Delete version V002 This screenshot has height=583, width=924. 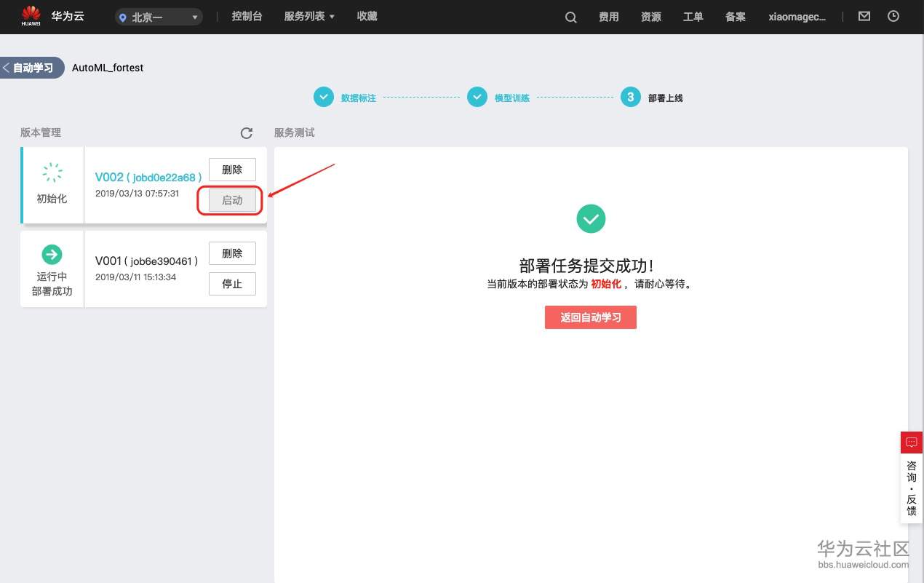(x=232, y=170)
